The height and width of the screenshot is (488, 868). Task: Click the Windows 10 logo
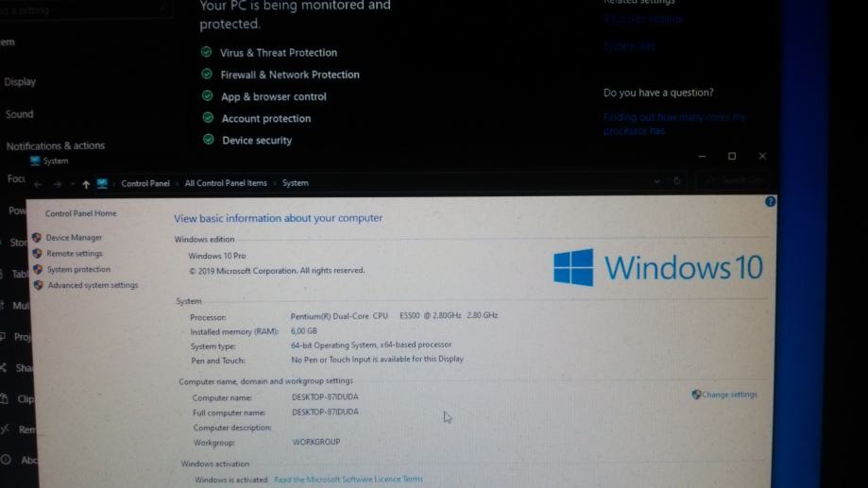(x=658, y=268)
